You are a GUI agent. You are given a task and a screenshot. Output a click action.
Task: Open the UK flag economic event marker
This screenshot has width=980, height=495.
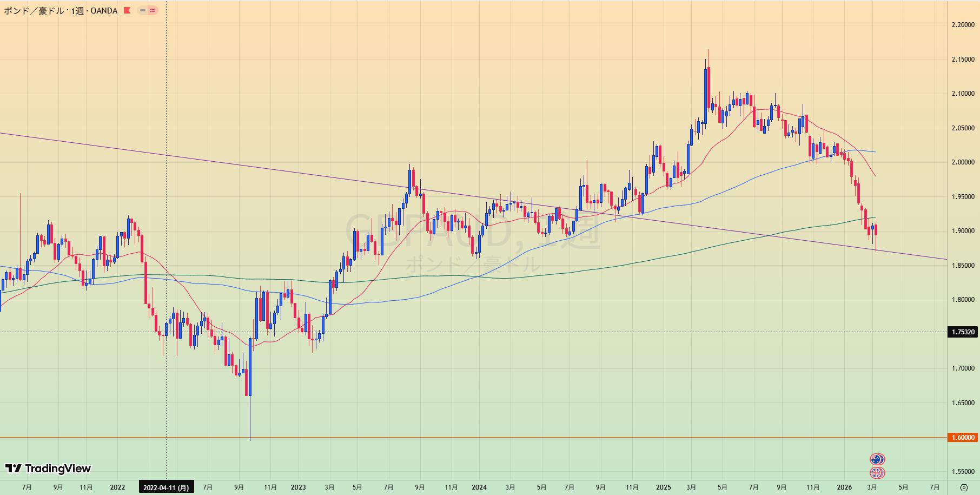(x=877, y=473)
